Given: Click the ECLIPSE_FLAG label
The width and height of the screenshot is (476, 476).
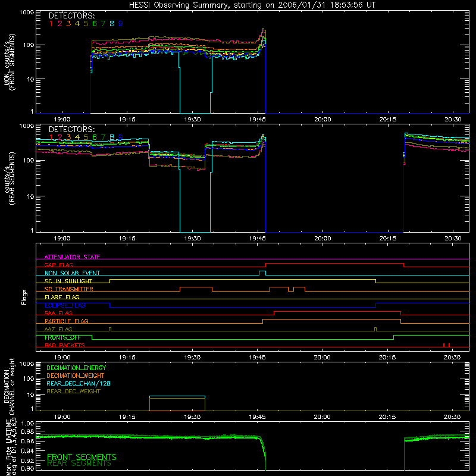Looking at the screenshot, I should tap(65, 305).
